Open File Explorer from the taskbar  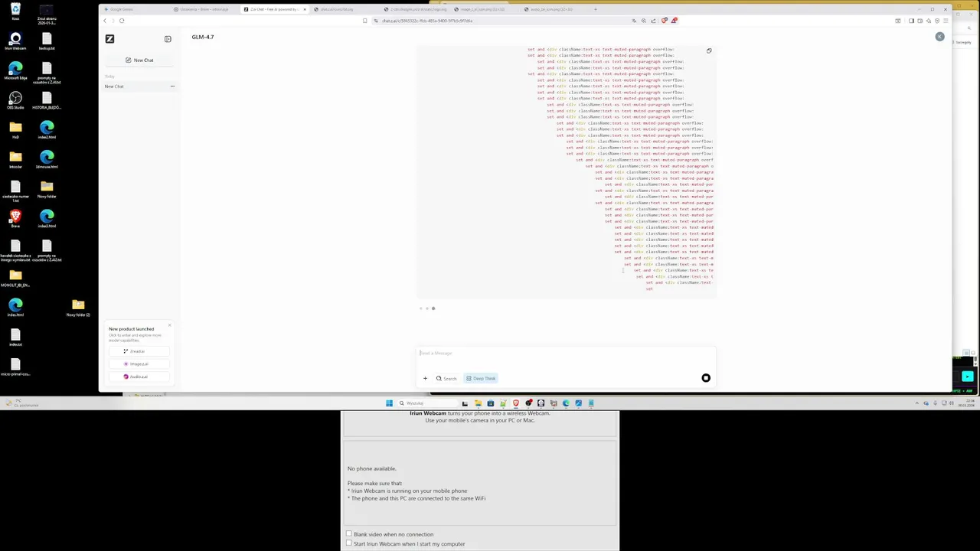(x=478, y=403)
